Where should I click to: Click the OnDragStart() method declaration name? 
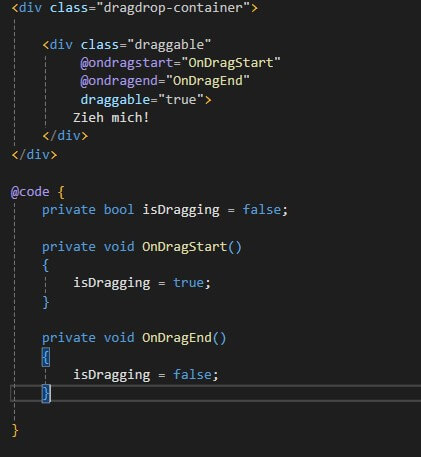tap(184, 247)
